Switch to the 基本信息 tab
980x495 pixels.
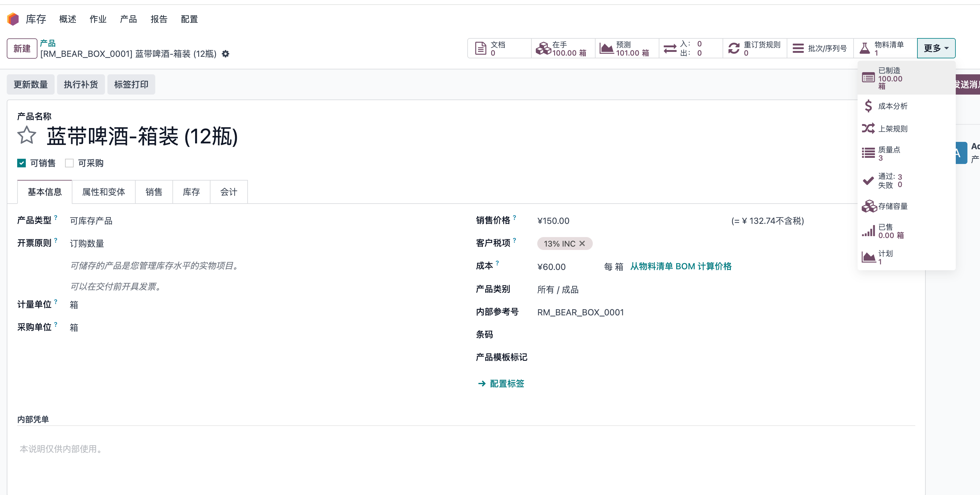tap(44, 192)
